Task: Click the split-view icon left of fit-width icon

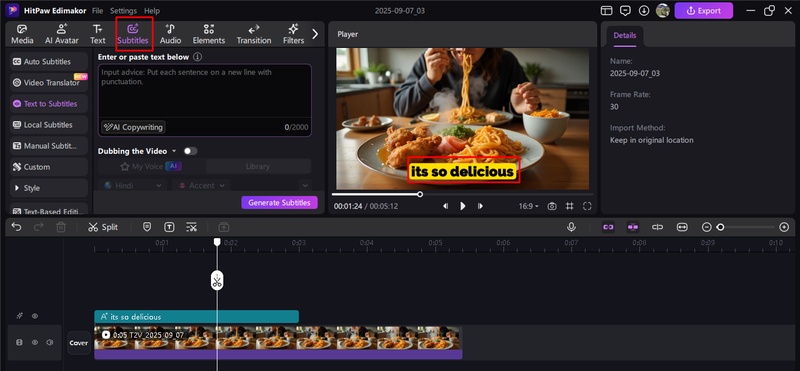Action: 658,227
